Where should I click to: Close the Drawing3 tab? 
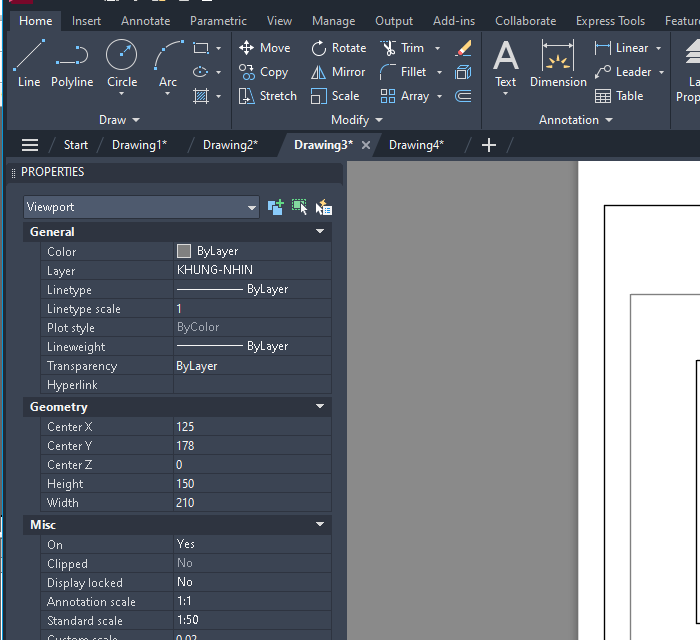366,145
